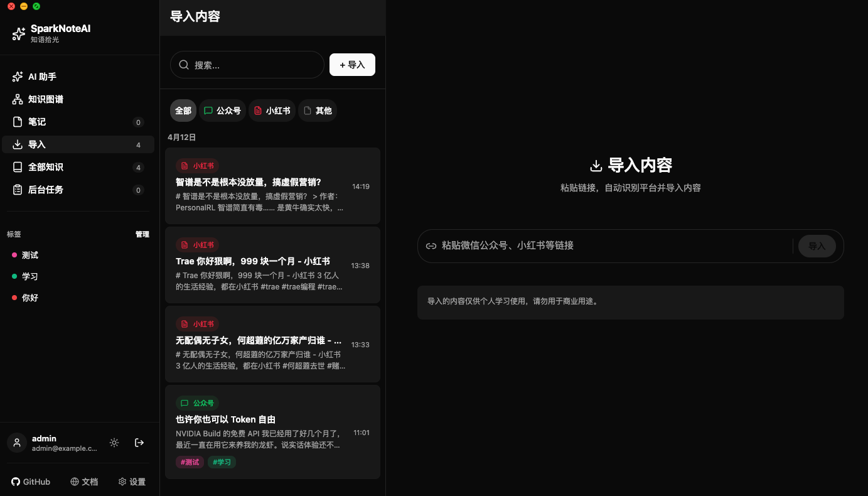Open the 全部知识 sidebar icon
868x496 pixels.
pos(19,166)
